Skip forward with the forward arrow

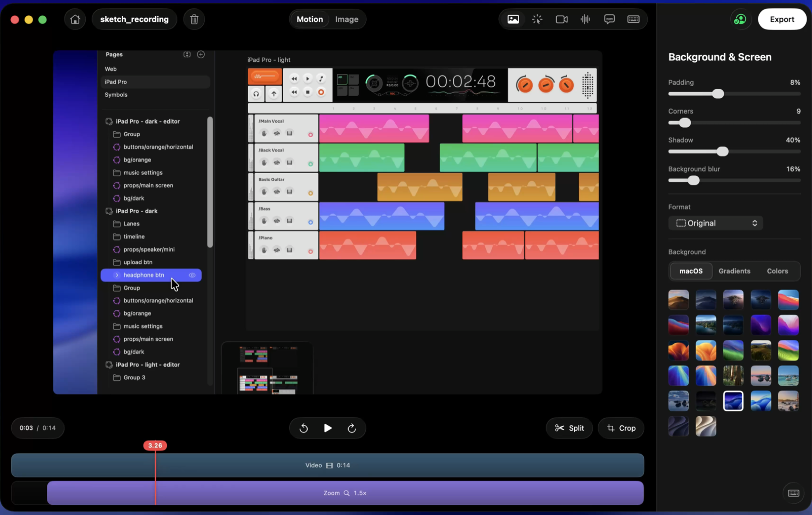351,428
